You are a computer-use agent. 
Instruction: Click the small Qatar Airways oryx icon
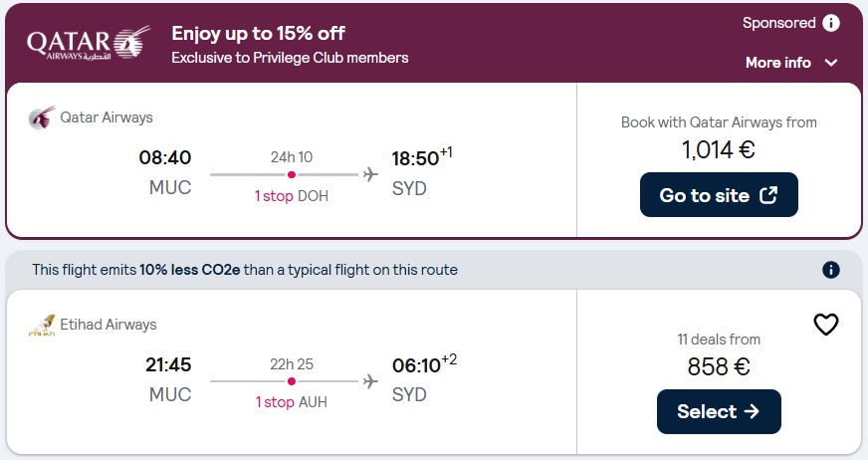(x=42, y=117)
